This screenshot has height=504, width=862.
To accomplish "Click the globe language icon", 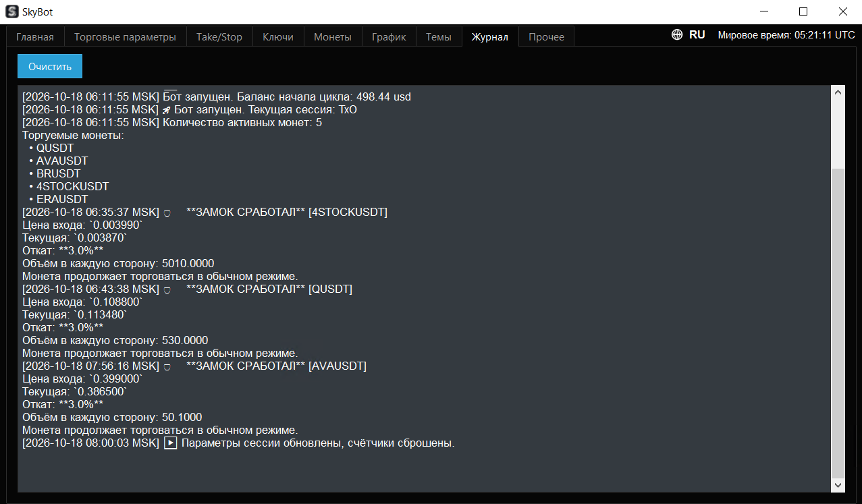I will pyautogui.click(x=677, y=34).
